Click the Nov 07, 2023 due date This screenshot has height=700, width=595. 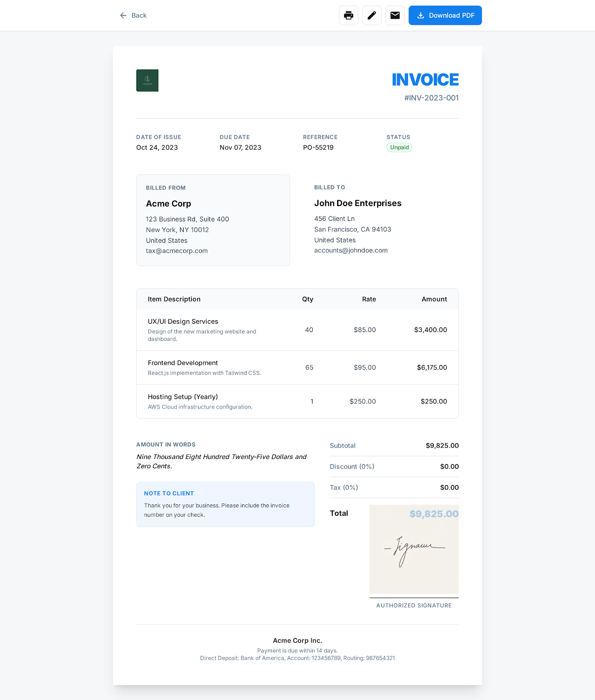[x=240, y=147]
